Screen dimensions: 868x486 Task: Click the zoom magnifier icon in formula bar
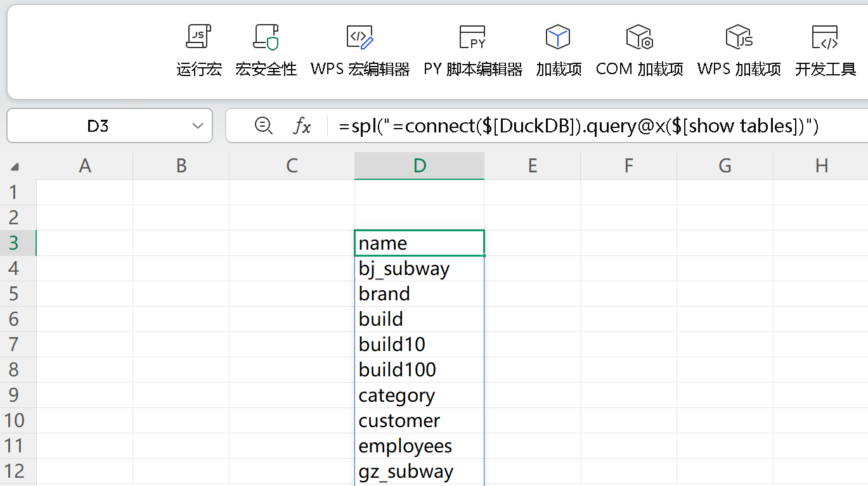click(263, 126)
